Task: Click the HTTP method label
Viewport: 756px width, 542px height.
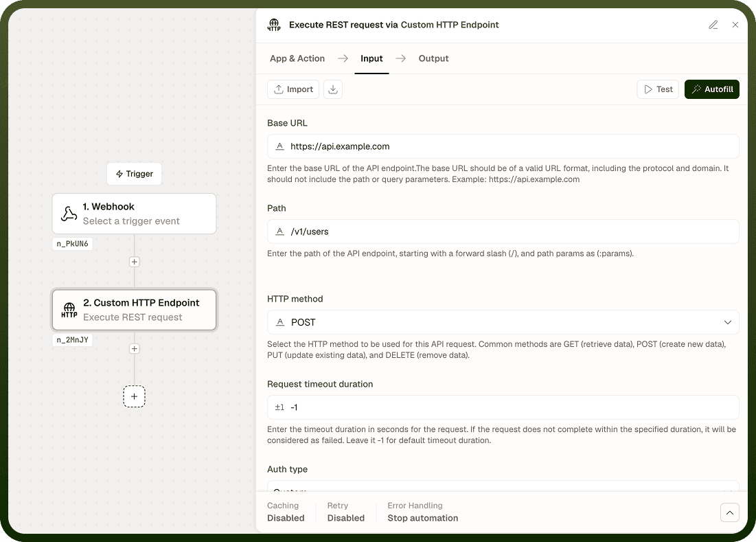Action: (295, 299)
